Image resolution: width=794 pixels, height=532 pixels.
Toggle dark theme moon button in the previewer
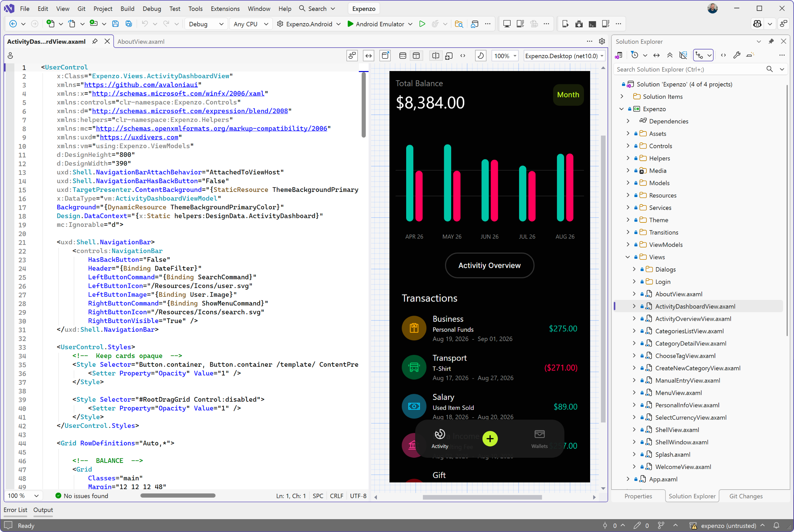[480, 56]
